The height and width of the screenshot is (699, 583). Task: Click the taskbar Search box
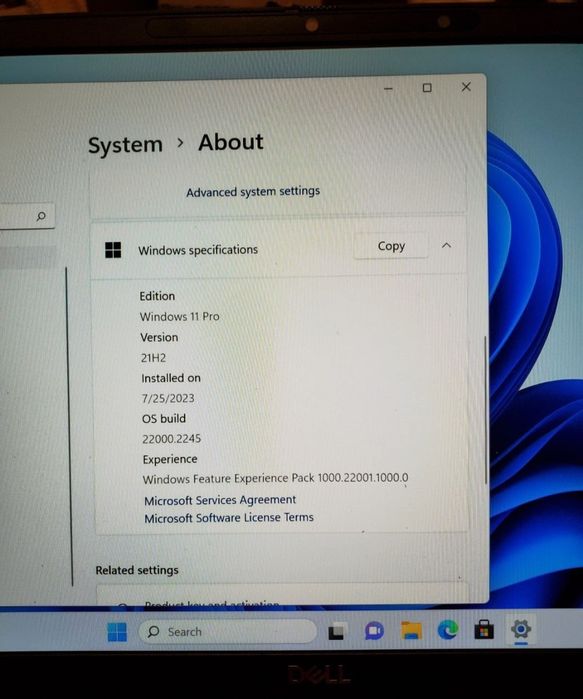[227, 632]
